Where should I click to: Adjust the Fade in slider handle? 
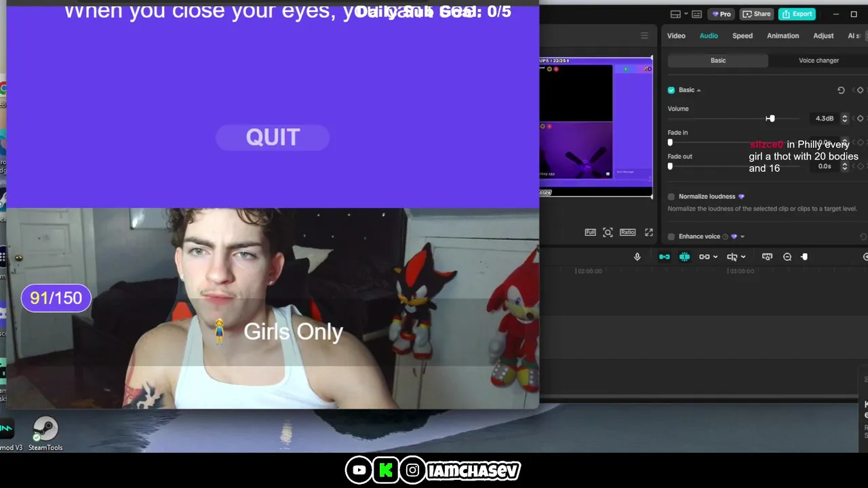pos(670,142)
